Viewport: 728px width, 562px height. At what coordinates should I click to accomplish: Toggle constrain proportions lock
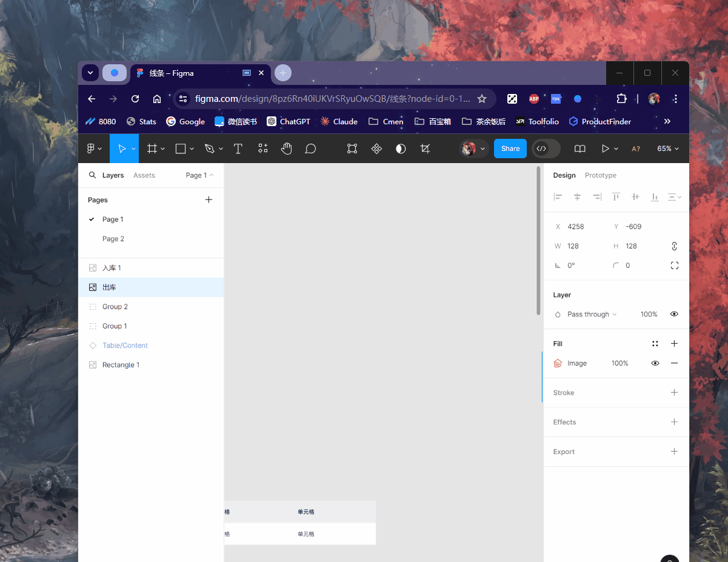click(x=674, y=246)
